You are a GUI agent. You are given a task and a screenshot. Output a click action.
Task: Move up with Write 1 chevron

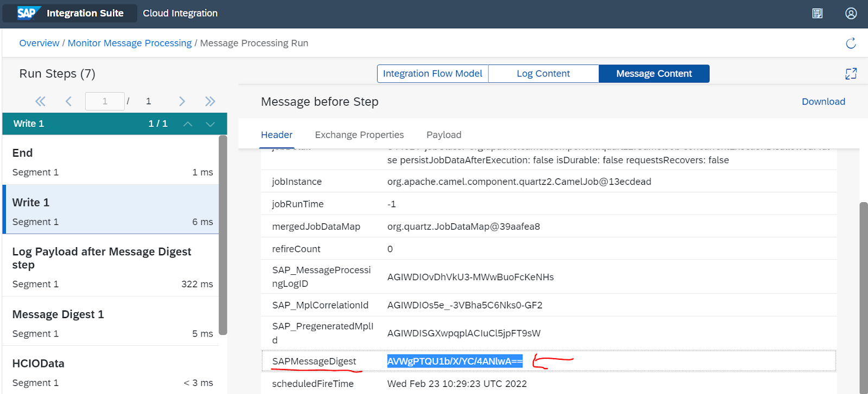pos(188,124)
